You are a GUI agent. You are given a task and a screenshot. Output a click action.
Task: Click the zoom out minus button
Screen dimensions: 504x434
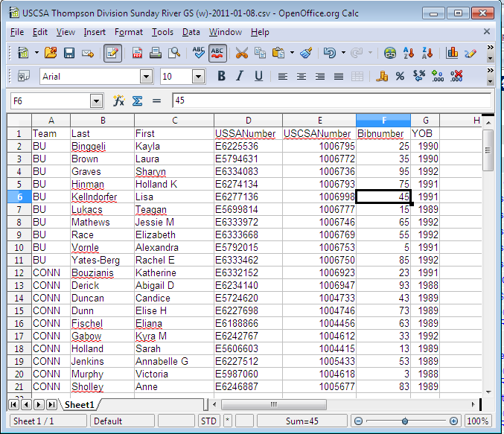359,421
